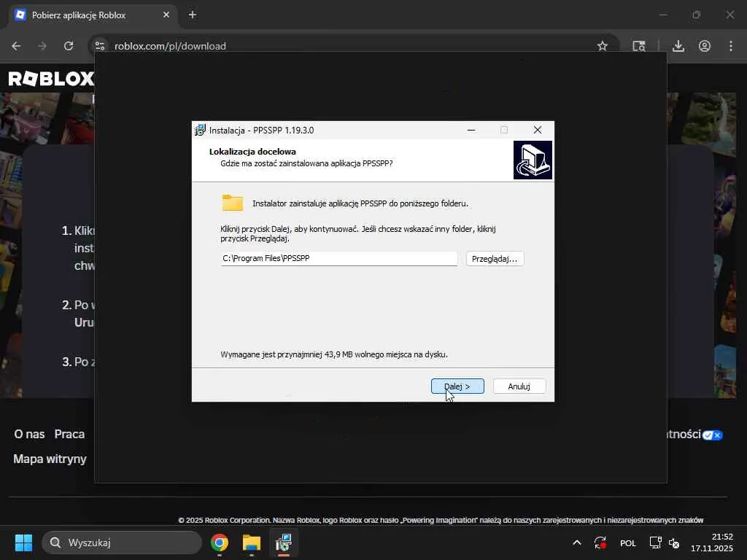Click the Dalej button in installer
The height and width of the screenshot is (560, 747).
(x=457, y=386)
